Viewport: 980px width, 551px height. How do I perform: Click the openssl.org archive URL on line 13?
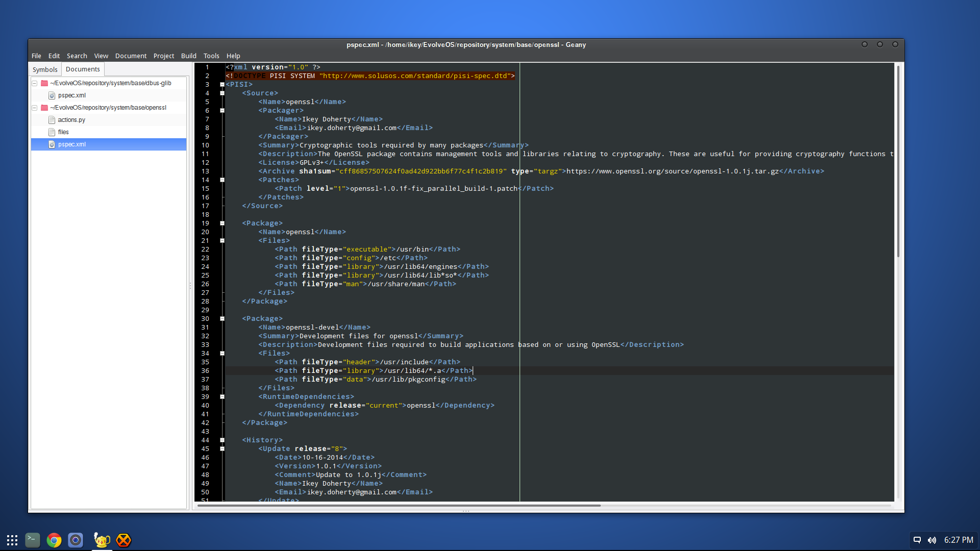(x=672, y=171)
